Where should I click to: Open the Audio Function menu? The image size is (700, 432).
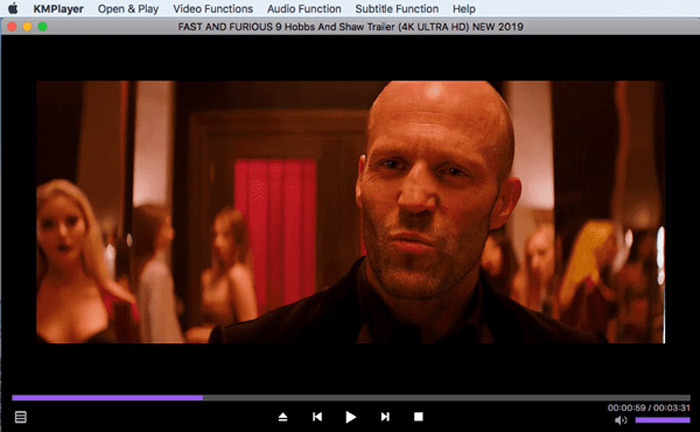click(304, 9)
